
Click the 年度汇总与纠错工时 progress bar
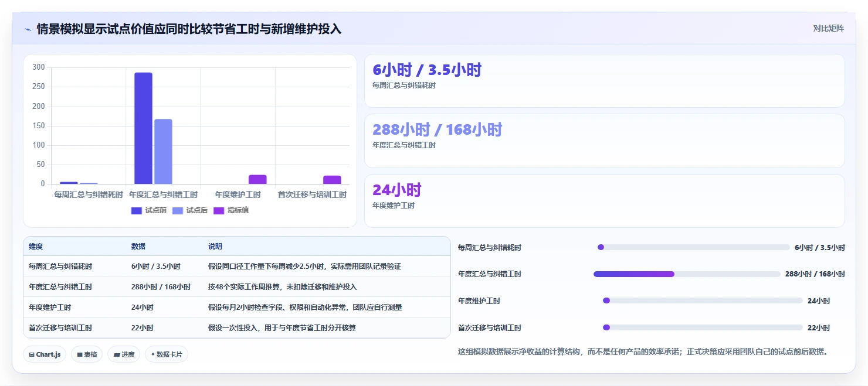[x=687, y=274]
